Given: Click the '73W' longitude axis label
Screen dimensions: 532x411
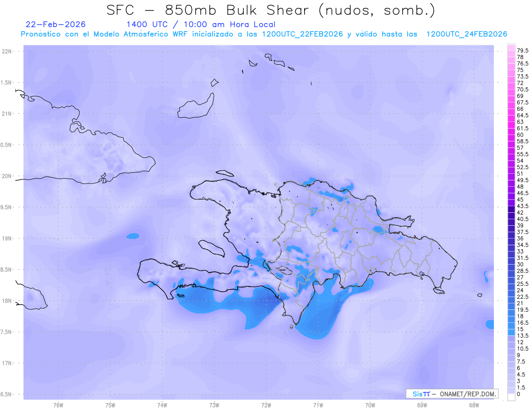Looking at the screenshot, I should click(x=214, y=405).
